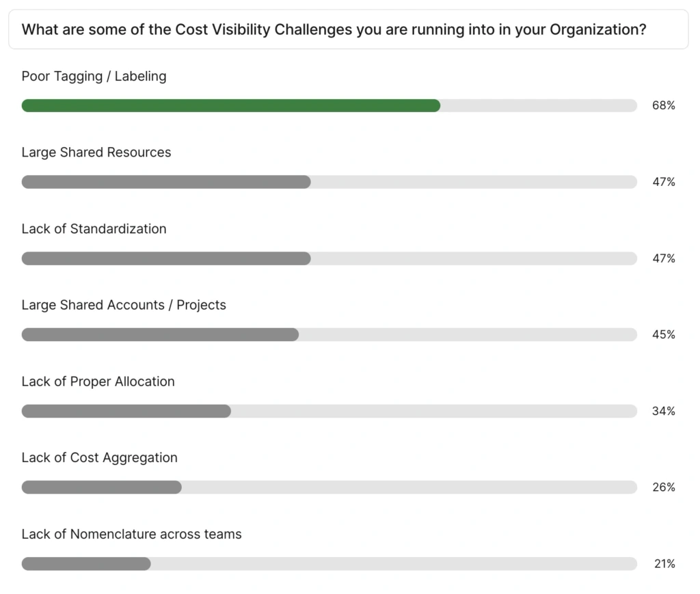Viewport: 700px width, 594px height.
Task: Click the green Poor Tagging / Labeling bar
Action: pos(231,105)
